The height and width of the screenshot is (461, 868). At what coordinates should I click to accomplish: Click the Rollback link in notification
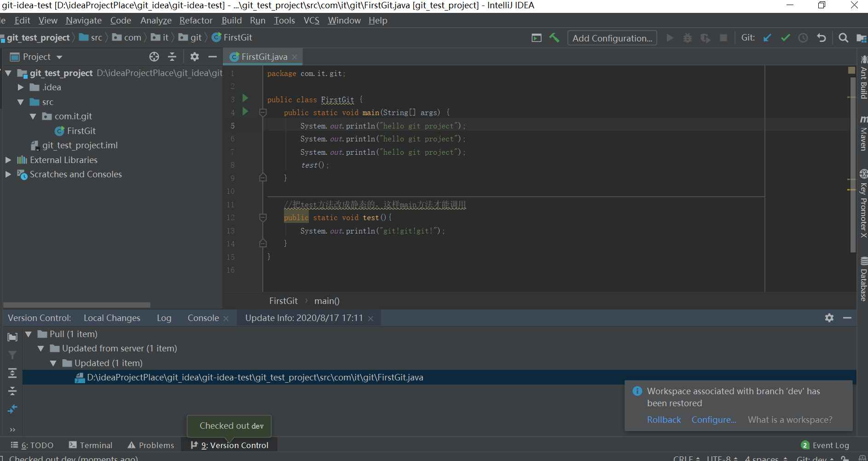point(664,420)
